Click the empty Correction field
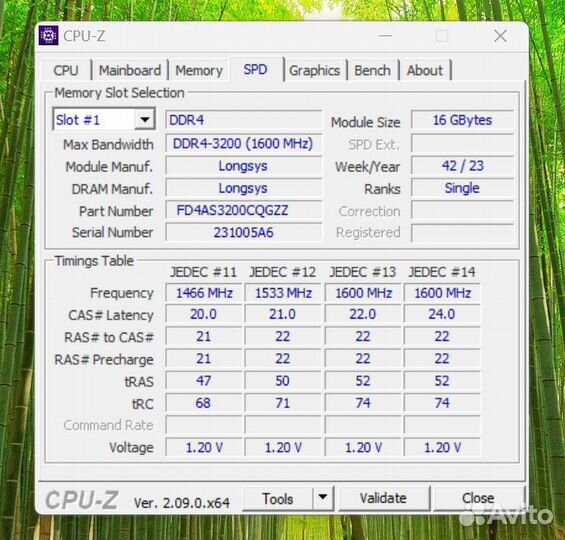The image size is (565, 540). click(462, 210)
